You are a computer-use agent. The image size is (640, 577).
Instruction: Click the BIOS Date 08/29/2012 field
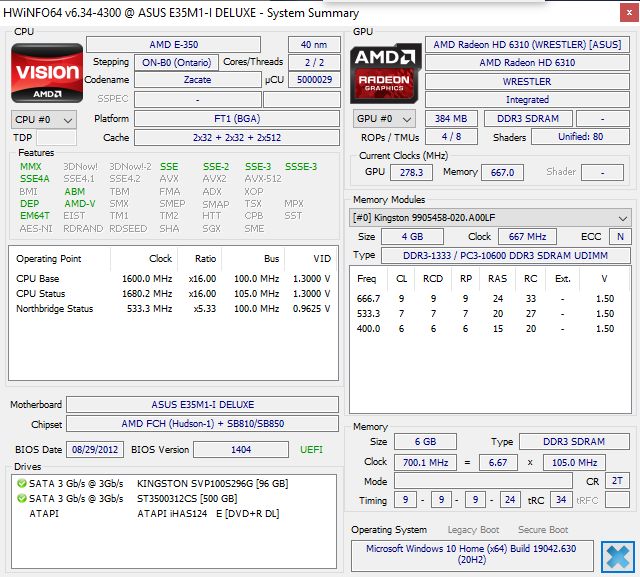(x=95, y=450)
